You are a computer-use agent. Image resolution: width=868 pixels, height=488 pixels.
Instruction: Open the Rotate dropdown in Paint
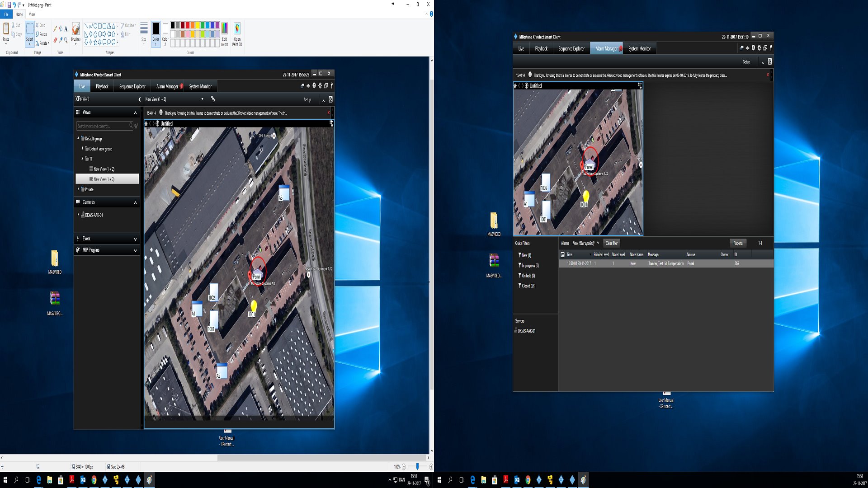point(42,43)
